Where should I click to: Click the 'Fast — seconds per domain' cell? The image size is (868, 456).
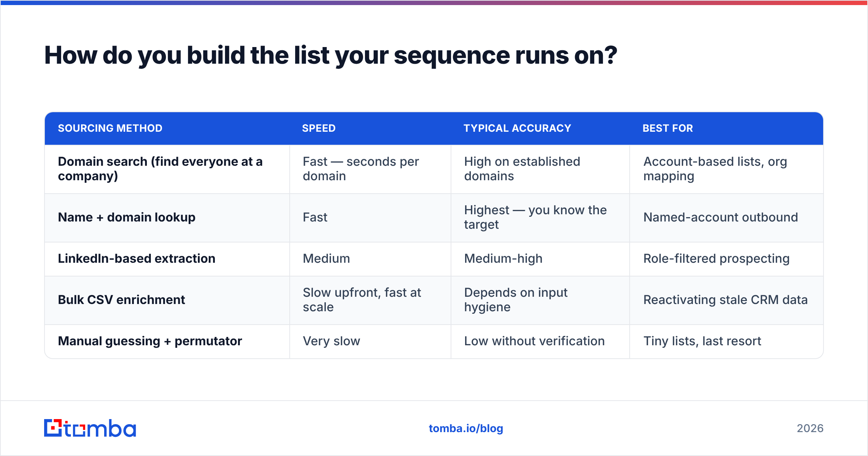(370, 169)
